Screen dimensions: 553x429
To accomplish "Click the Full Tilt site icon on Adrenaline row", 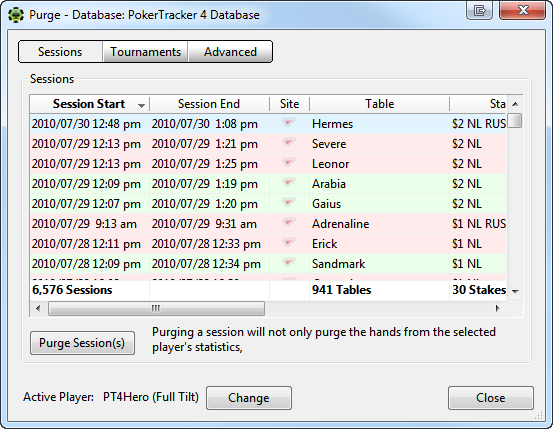I will click(x=288, y=223).
